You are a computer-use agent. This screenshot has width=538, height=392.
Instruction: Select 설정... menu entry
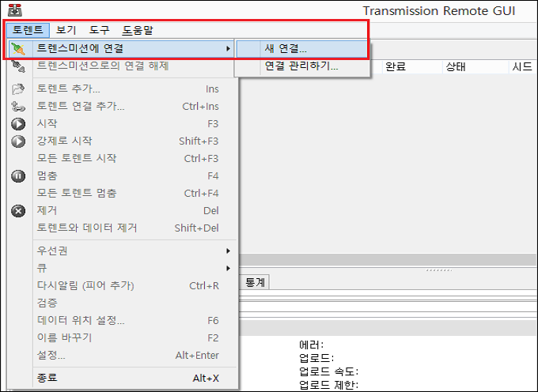(x=122, y=356)
